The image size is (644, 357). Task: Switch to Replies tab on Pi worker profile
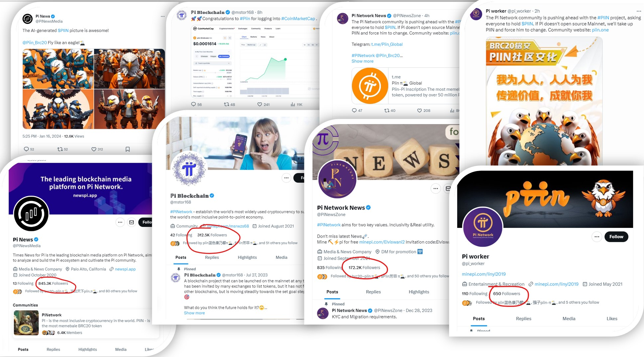[x=523, y=318]
